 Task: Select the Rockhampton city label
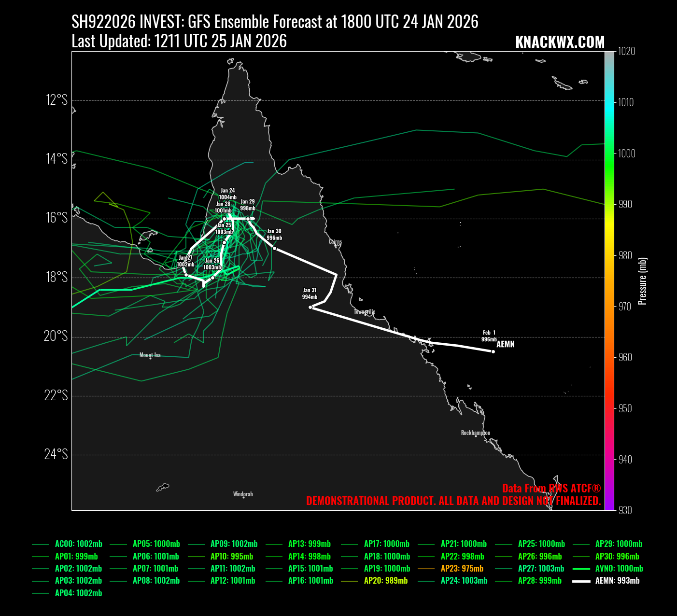click(475, 433)
